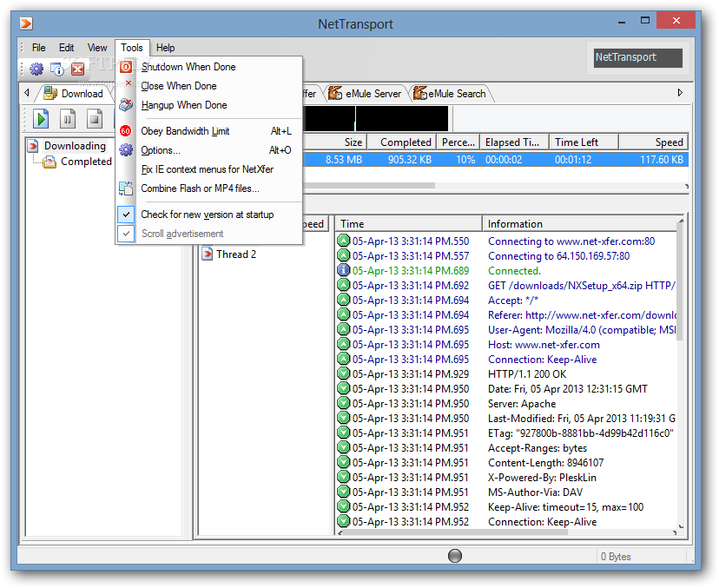This screenshot has width=719, height=588.
Task: Click '0 Bytes' in status bar
Action: tap(616, 557)
